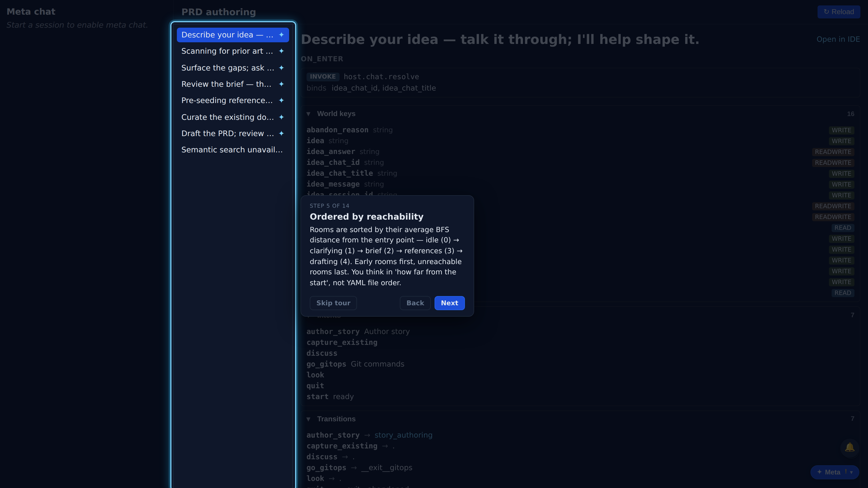
Task: Advance tour with Next button
Action: click(449, 303)
